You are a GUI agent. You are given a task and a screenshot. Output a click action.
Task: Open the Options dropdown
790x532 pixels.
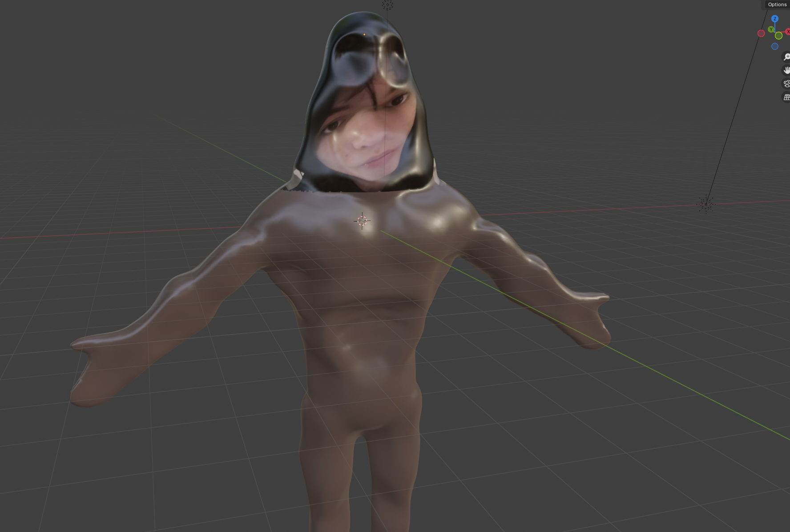point(777,4)
